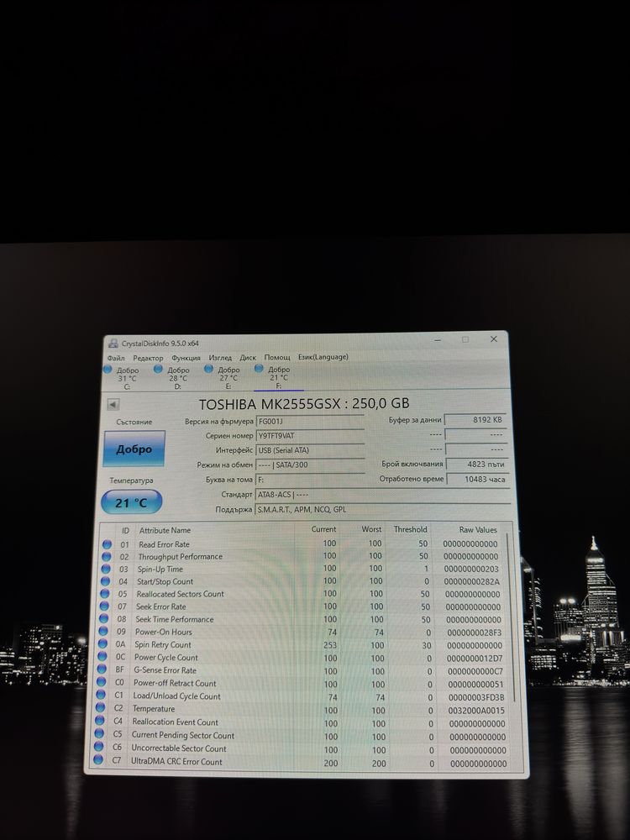Click the power on hours 10483 field

click(477, 479)
